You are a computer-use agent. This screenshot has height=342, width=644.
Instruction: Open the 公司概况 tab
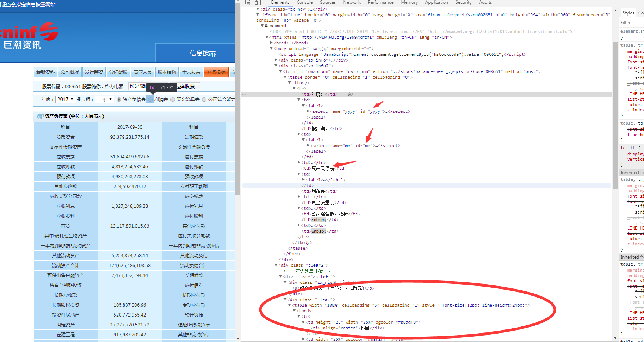(70, 72)
